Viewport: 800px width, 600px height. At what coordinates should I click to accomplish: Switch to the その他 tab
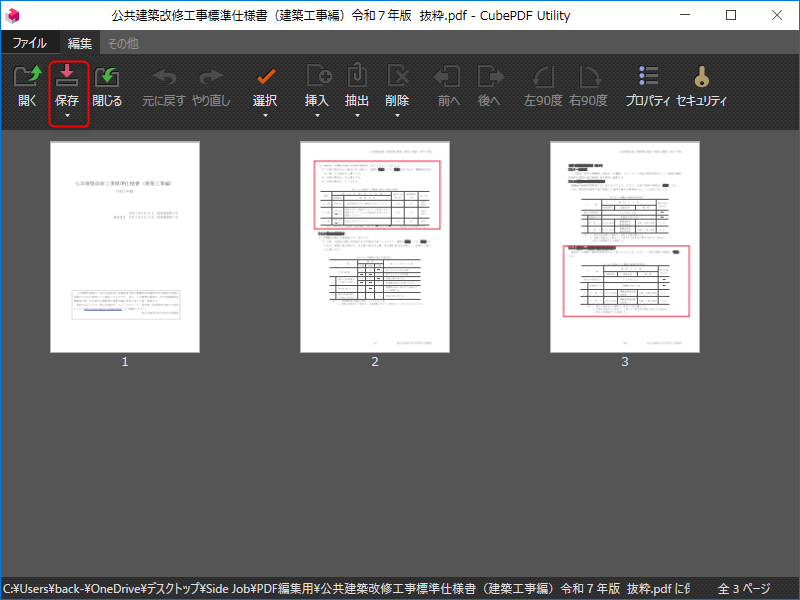(x=123, y=43)
